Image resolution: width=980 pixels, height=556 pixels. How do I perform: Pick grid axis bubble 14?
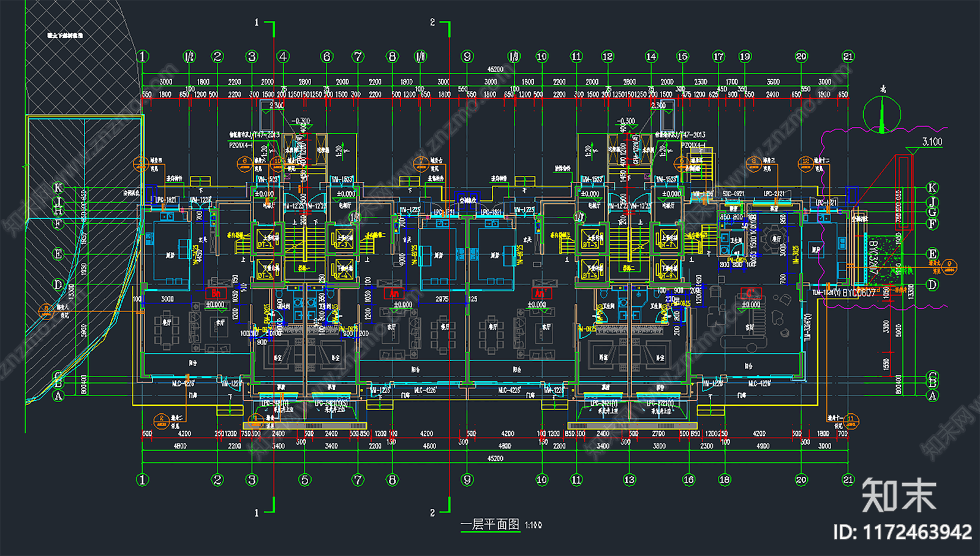coord(651,56)
